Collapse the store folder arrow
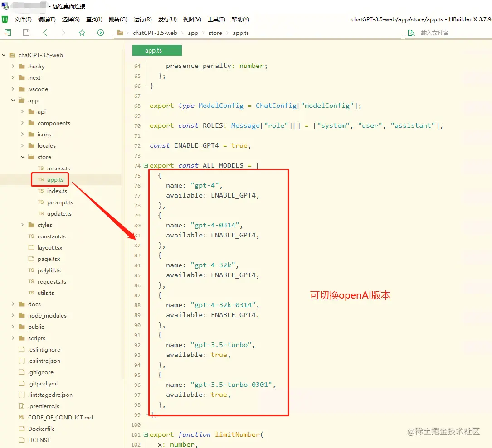The height and width of the screenshot is (448, 492). click(23, 157)
